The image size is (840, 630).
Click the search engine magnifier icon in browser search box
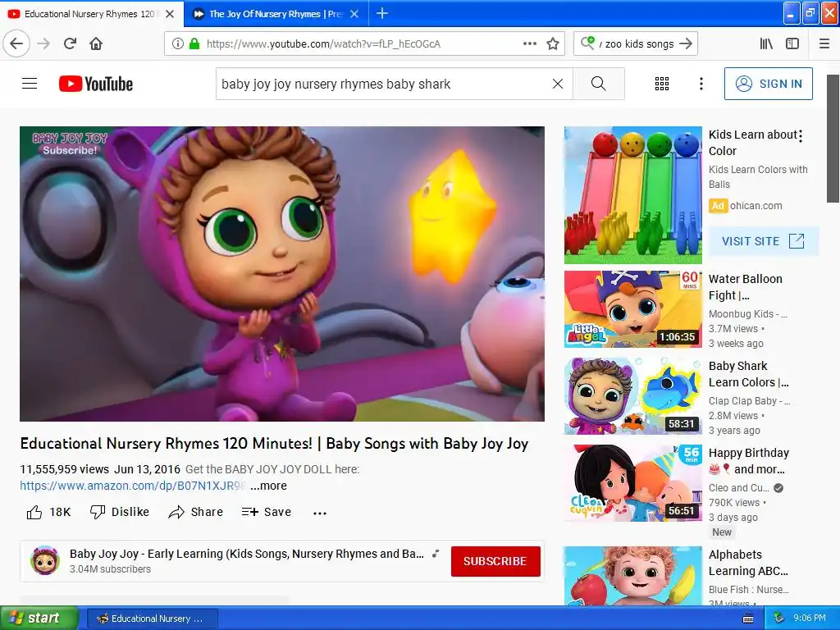tap(587, 43)
